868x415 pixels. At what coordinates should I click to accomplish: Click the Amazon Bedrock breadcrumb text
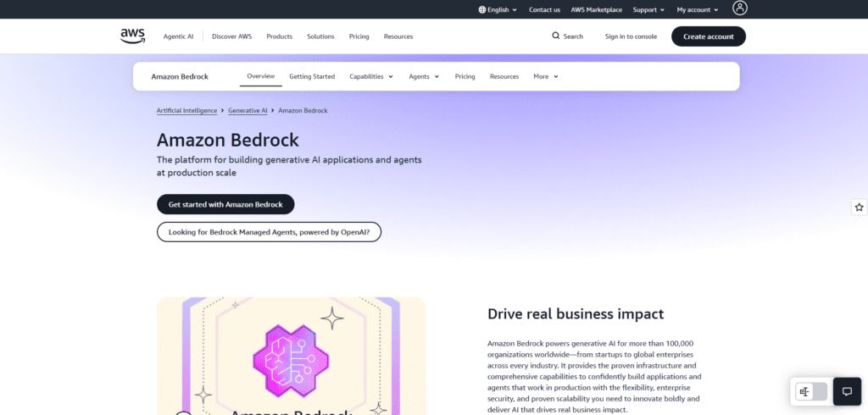[x=303, y=111]
